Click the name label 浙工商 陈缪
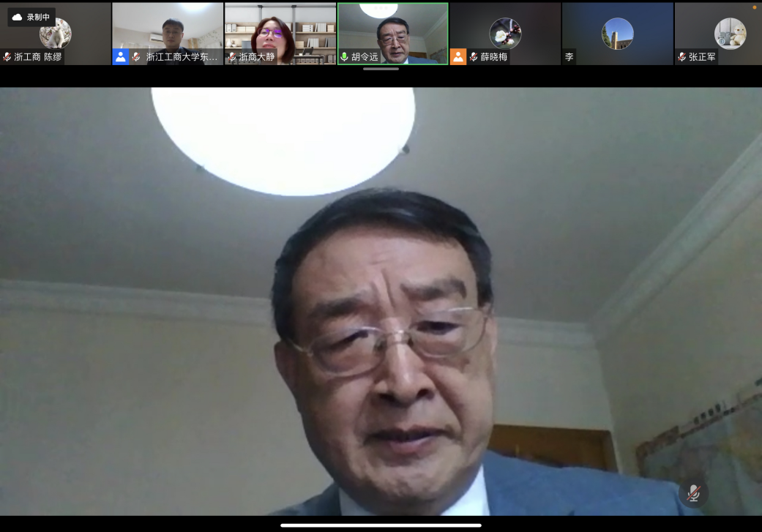 [x=38, y=57]
